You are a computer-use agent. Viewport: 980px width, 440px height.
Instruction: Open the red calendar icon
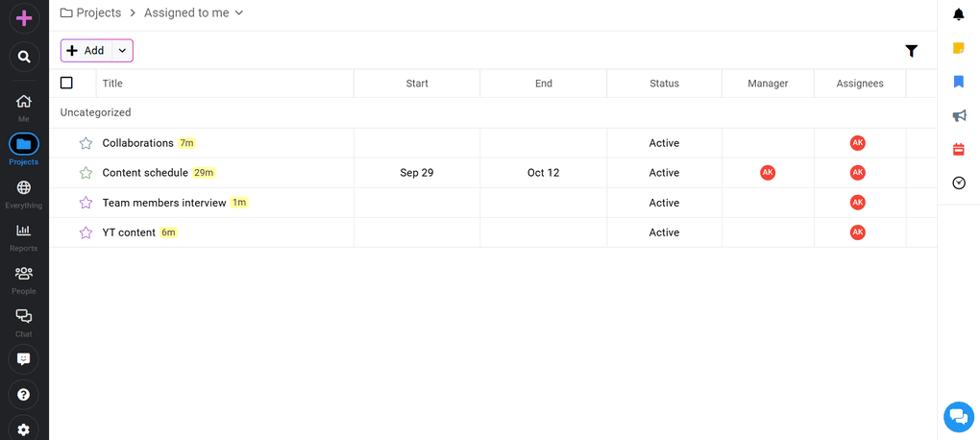958,149
